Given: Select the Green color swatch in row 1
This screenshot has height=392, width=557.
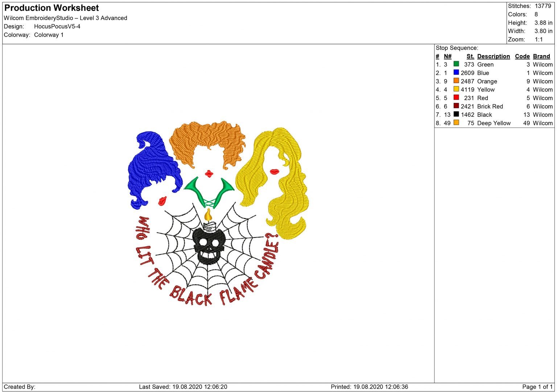Looking at the screenshot, I should point(456,64).
